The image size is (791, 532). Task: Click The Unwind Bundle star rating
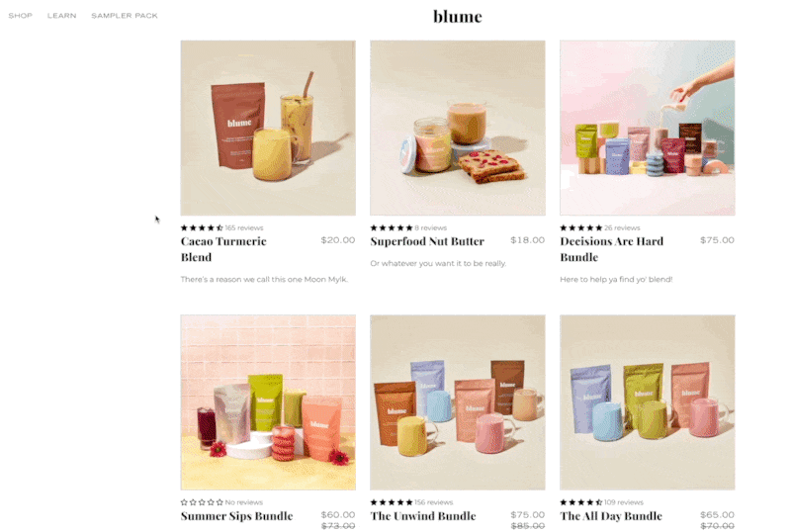tap(392, 502)
